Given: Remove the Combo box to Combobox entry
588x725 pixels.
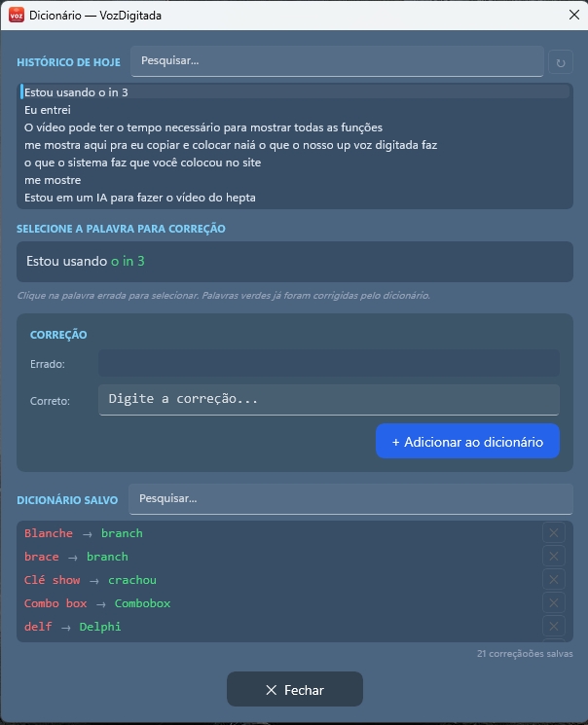Looking at the screenshot, I should pos(554,603).
